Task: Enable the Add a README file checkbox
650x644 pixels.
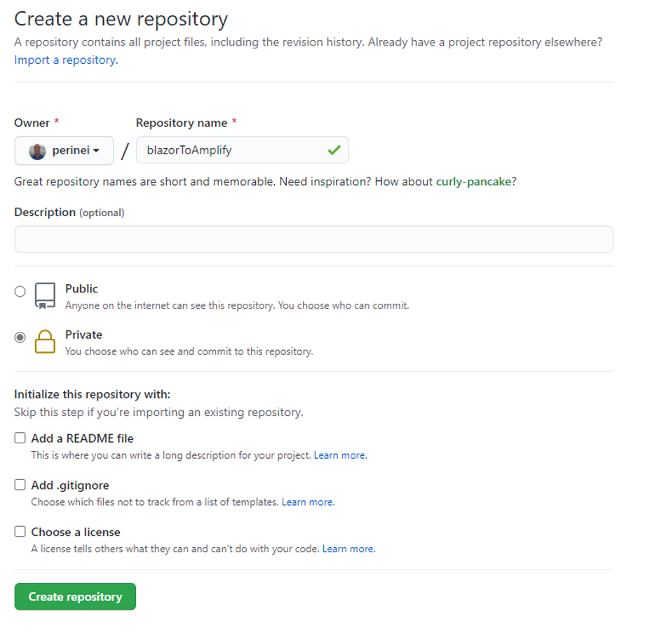Action: pos(20,438)
